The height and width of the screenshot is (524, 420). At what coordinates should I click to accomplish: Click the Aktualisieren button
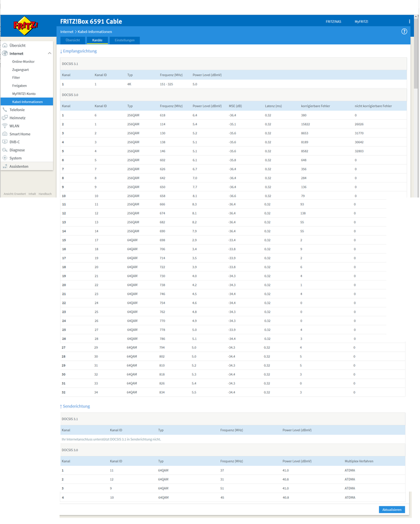click(x=392, y=510)
